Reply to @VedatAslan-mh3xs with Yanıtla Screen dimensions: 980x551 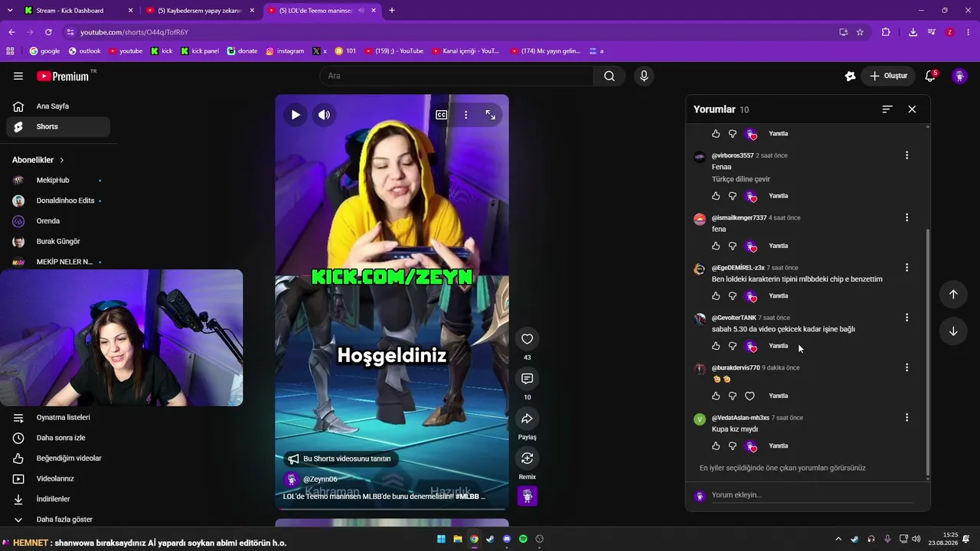[x=778, y=446]
